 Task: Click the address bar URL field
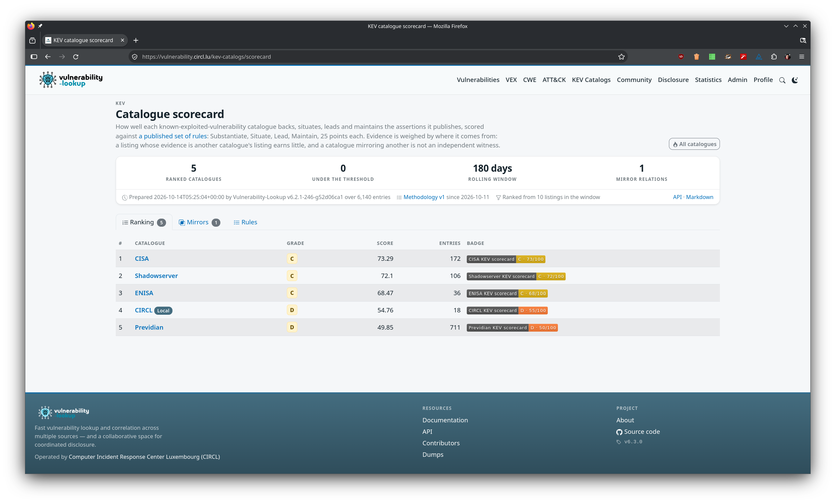378,57
